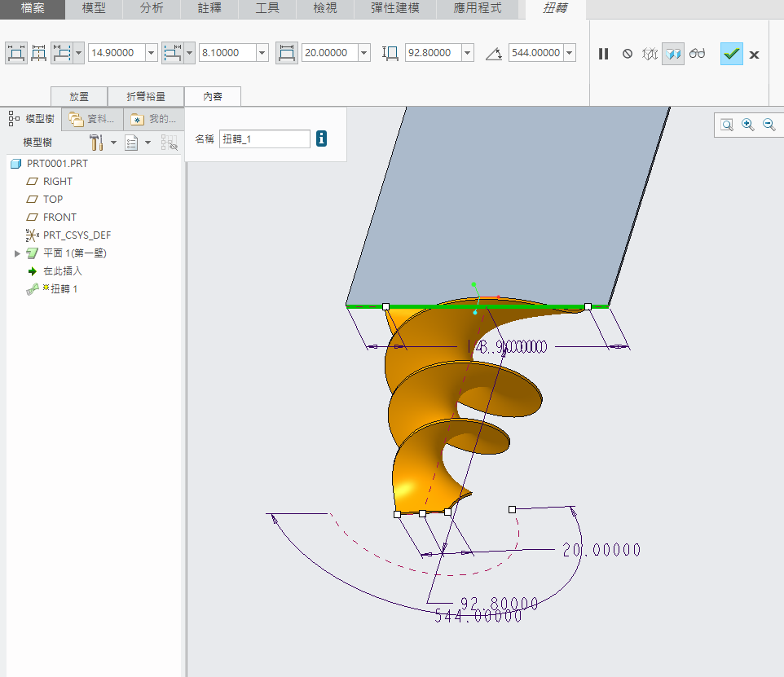Open model tree settings hammer tool

pyautogui.click(x=96, y=143)
